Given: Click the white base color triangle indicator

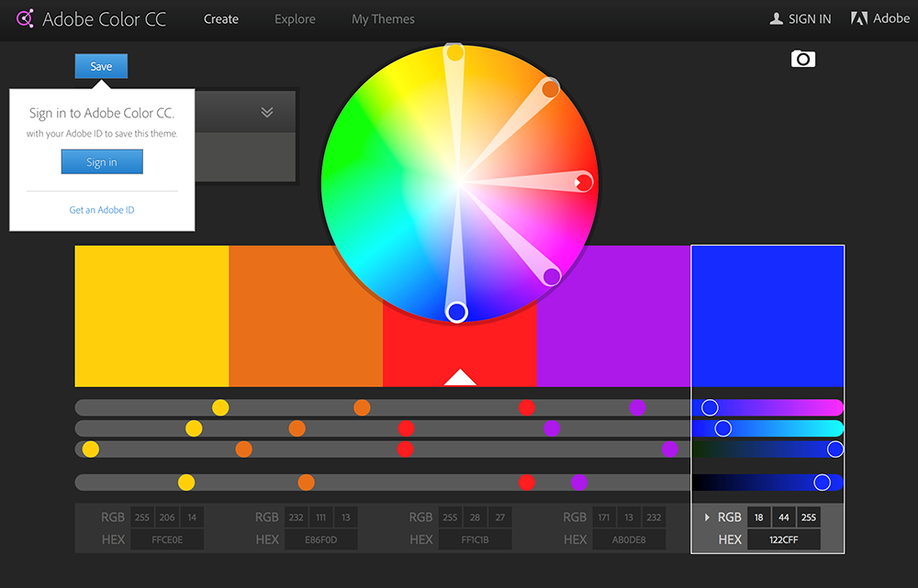Looking at the screenshot, I should [x=460, y=377].
